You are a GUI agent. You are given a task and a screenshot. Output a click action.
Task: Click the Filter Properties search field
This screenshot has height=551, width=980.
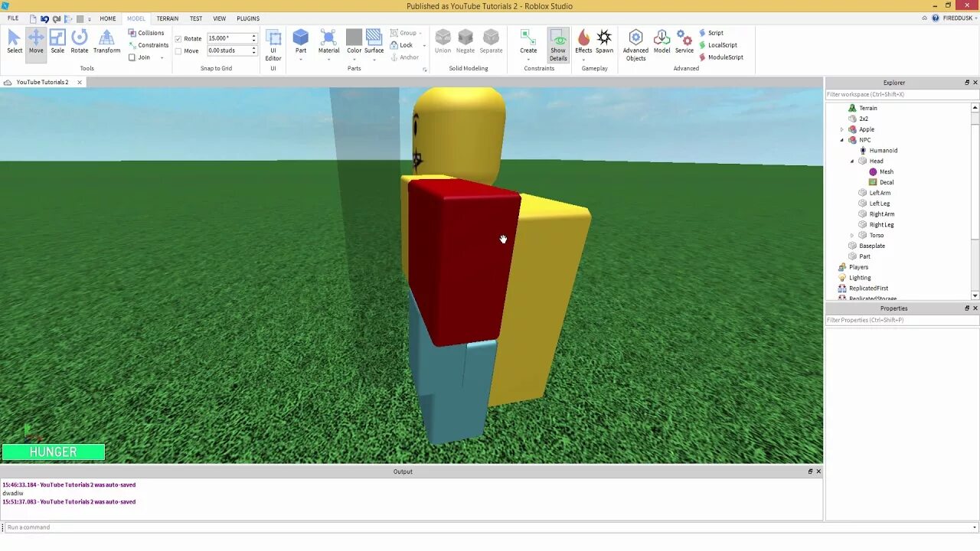coord(902,320)
